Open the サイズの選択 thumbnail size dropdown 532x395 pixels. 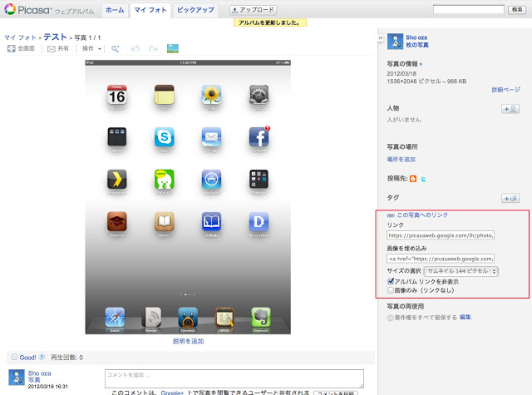tap(461, 271)
